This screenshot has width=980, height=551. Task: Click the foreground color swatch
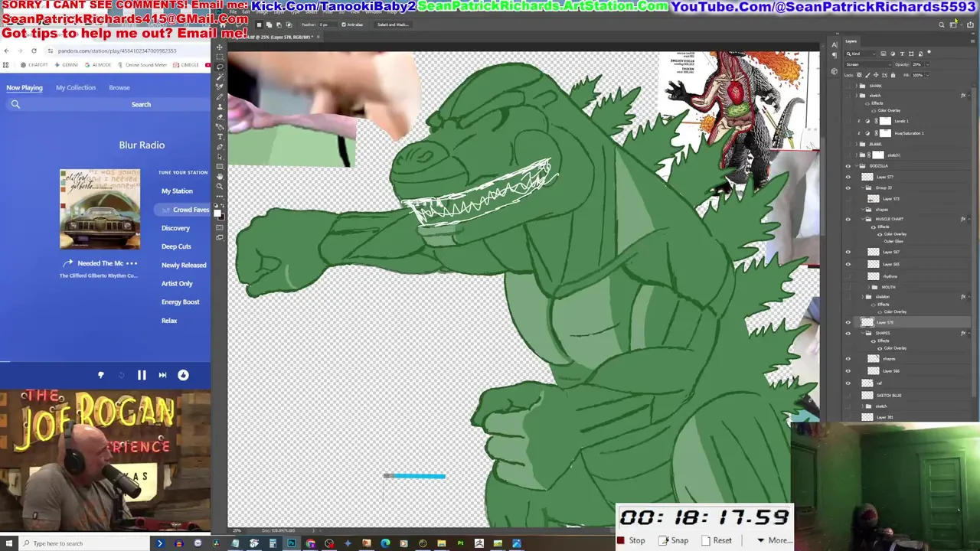(x=217, y=213)
